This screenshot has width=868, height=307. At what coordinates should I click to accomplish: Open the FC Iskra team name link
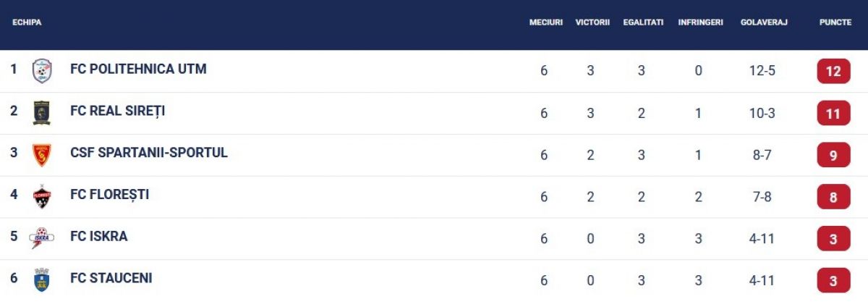tap(99, 237)
